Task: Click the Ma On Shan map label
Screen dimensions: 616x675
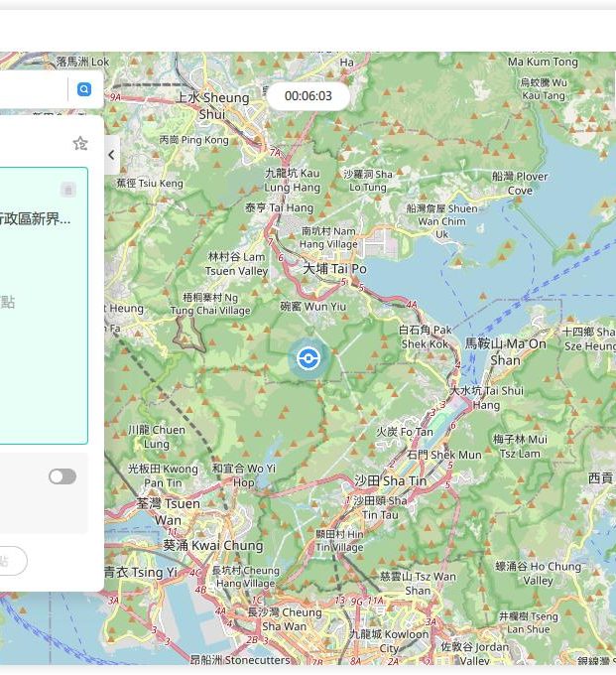Action: point(505,351)
